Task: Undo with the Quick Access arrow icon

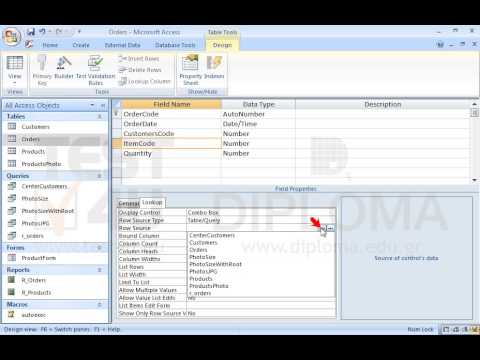Action: [x=42, y=32]
